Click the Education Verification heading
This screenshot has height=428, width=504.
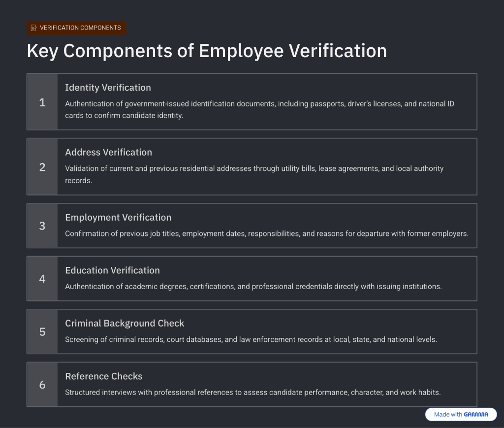[112, 270]
